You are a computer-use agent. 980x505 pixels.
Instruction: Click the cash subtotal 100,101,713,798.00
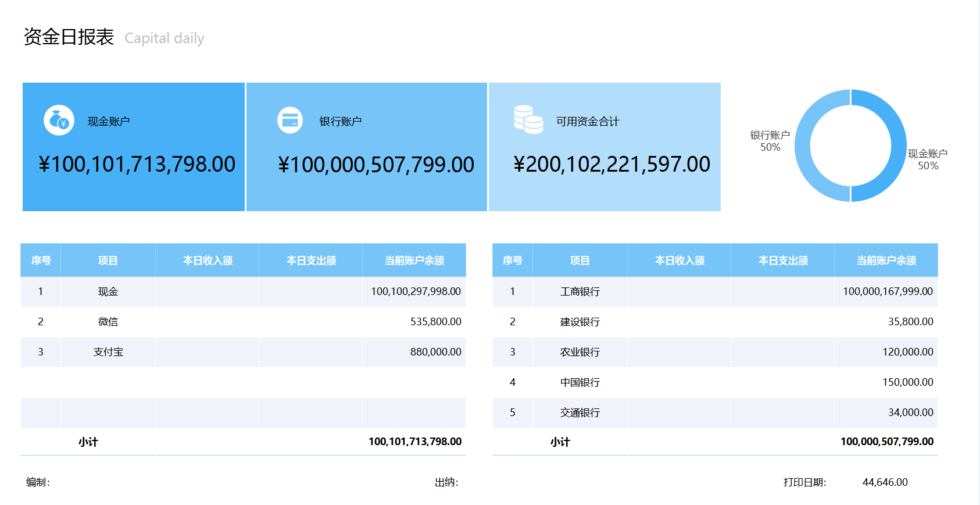pos(415,442)
